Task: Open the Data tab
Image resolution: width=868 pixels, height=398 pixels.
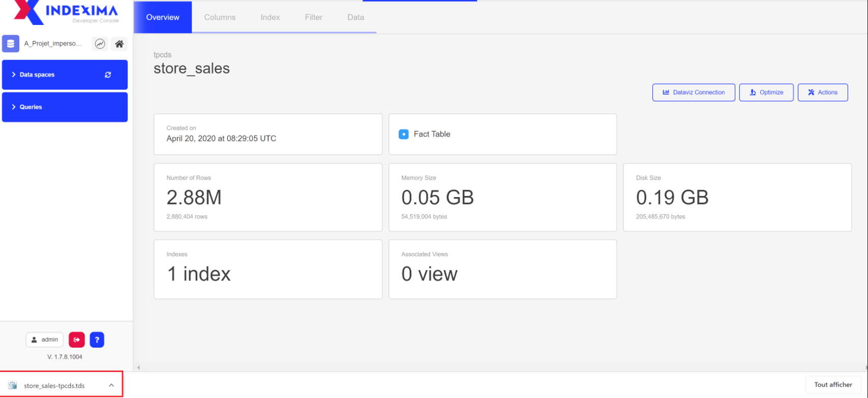Action: pos(355,17)
